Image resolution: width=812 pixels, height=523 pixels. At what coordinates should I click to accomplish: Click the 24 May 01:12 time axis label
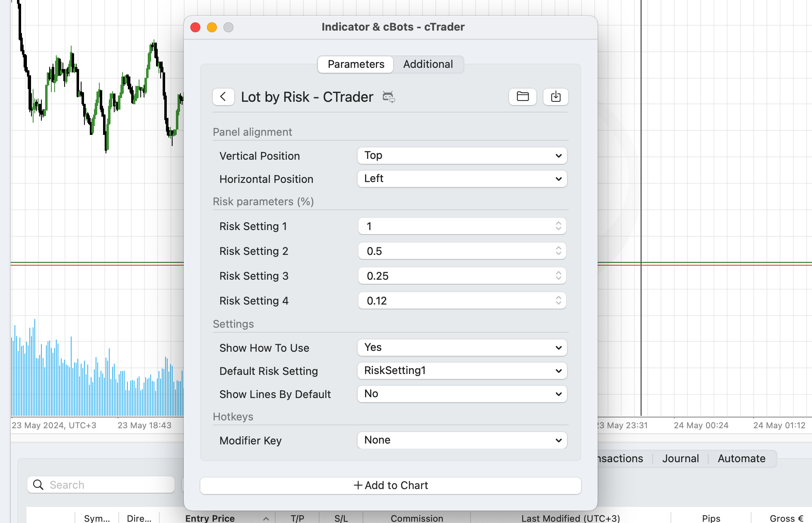[x=779, y=425]
